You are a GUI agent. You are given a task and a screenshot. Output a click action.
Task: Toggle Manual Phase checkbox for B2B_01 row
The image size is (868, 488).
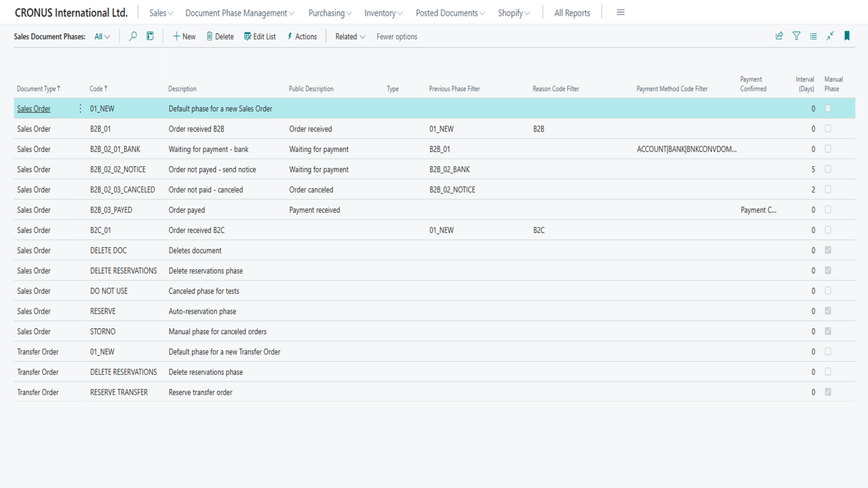828,129
